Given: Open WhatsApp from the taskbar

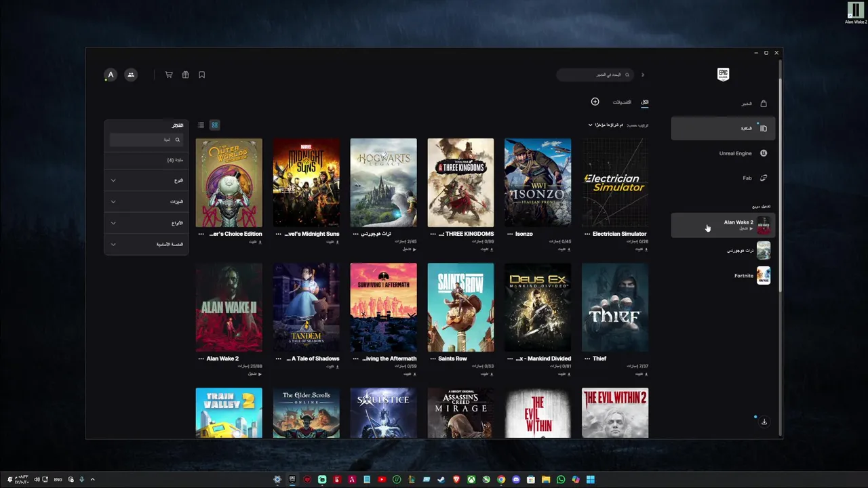Looking at the screenshot, I should pos(561,480).
